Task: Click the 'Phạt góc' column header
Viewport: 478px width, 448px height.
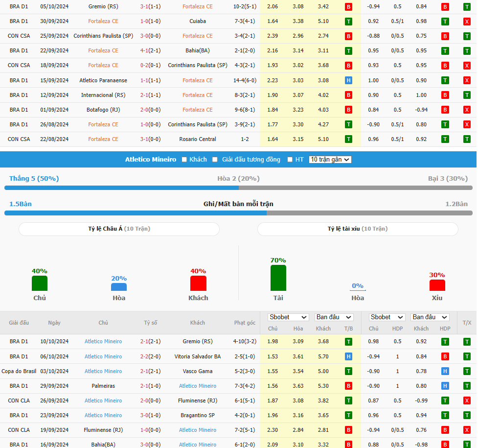Action: (245, 323)
